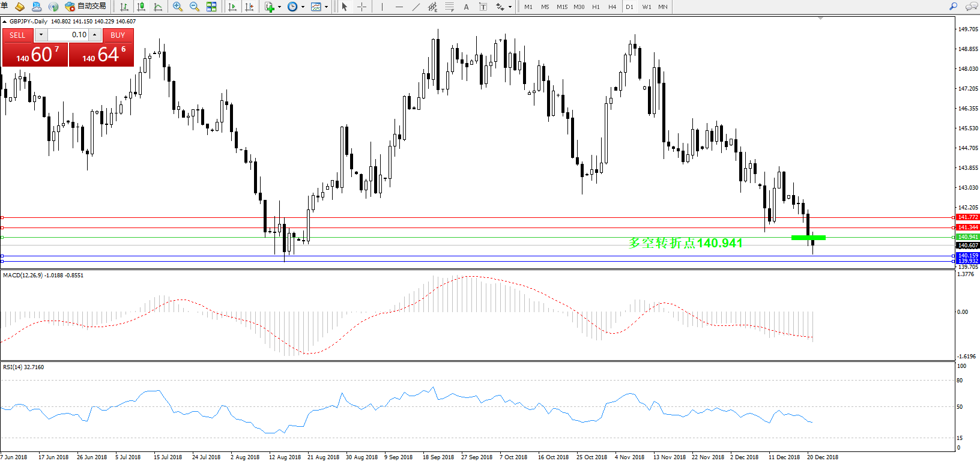The width and height of the screenshot is (980, 464).
Task: Open the chart Templates dropdown arrow
Action: (326, 7)
